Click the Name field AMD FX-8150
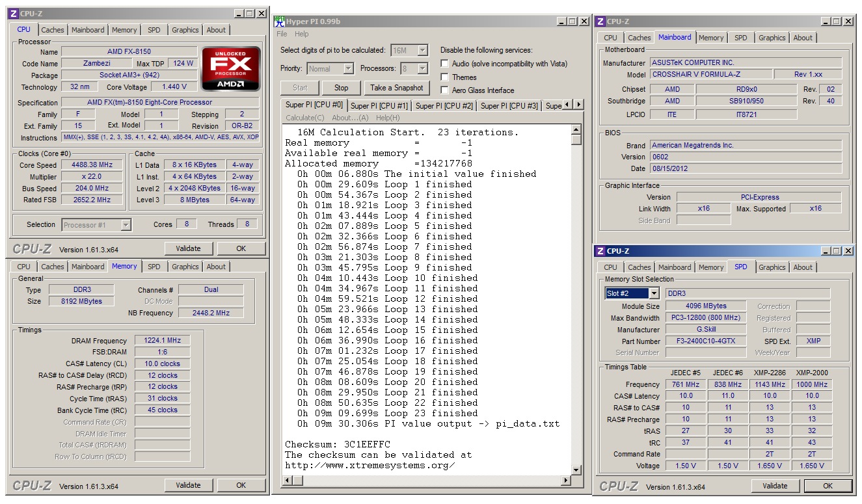 [x=129, y=52]
